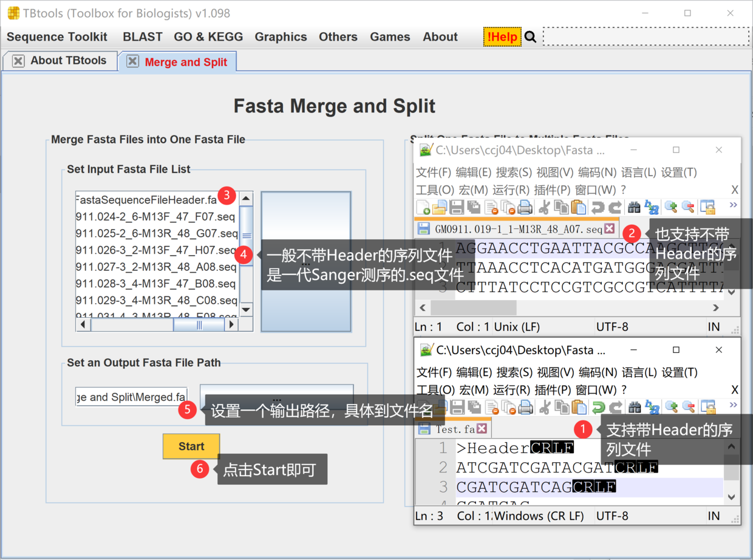
Task: Click the file list's horizontal scrollbar right arrow
Action: point(230,325)
